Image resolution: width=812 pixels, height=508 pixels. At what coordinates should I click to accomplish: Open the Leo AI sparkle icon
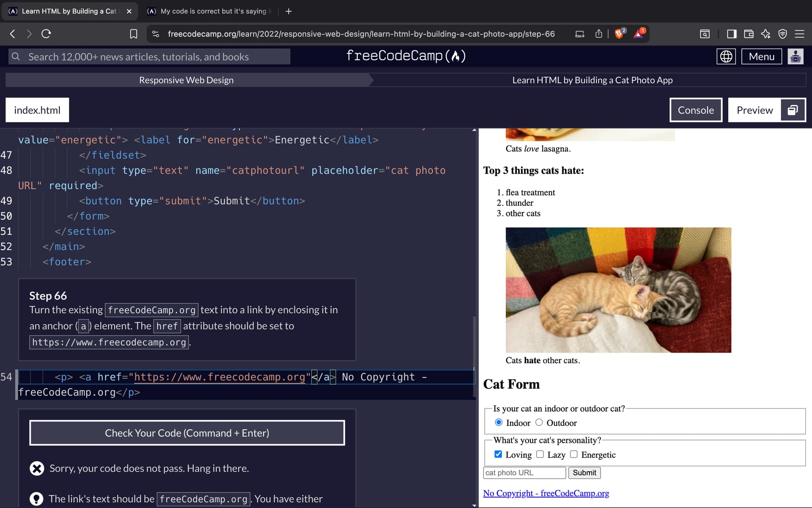click(765, 34)
